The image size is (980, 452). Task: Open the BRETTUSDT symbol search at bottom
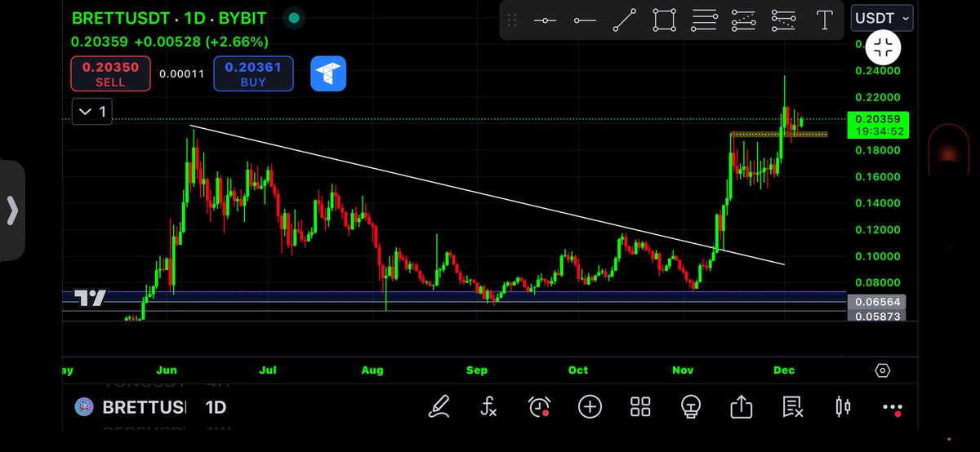131,407
